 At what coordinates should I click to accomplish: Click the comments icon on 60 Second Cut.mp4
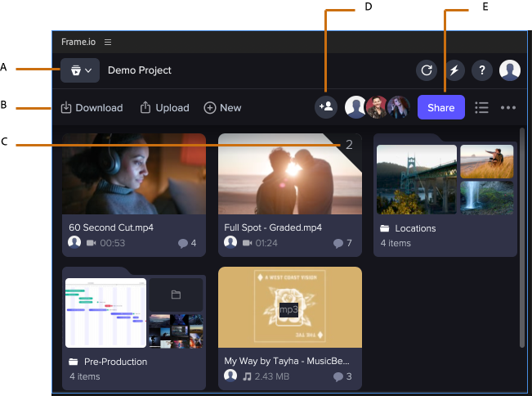183,243
